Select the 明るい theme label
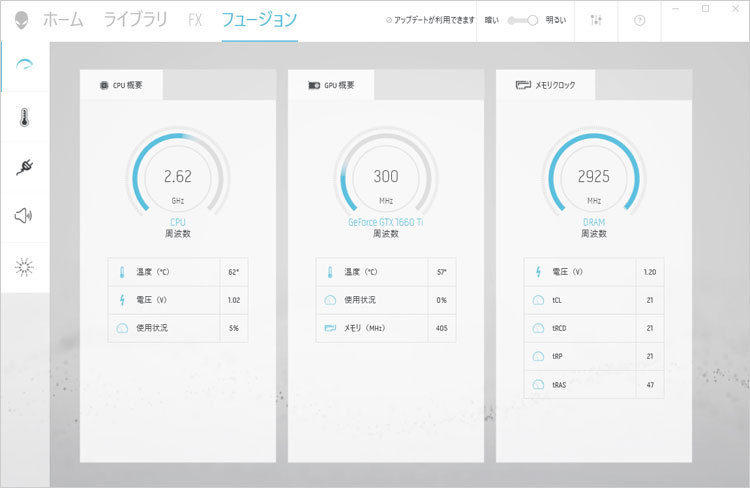The height and width of the screenshot is (488, 750). coord(555,20)
